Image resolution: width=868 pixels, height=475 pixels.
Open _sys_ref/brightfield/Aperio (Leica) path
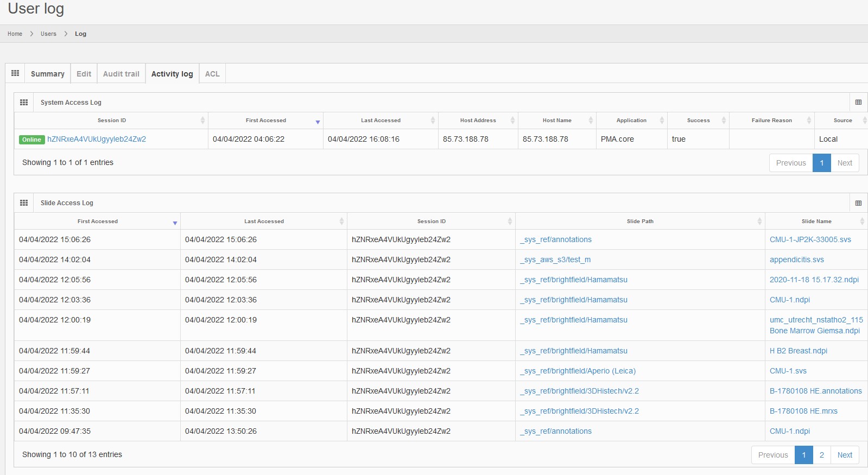pos(578,371)
